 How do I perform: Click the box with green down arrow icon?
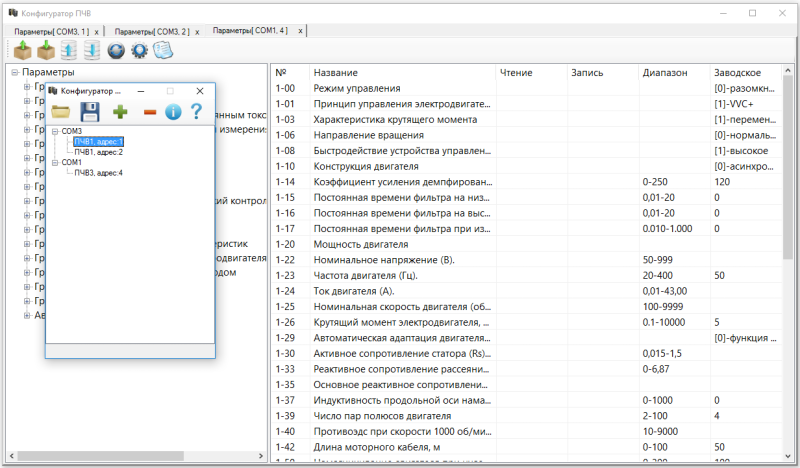pyautogui.click(x=45, y=50)
